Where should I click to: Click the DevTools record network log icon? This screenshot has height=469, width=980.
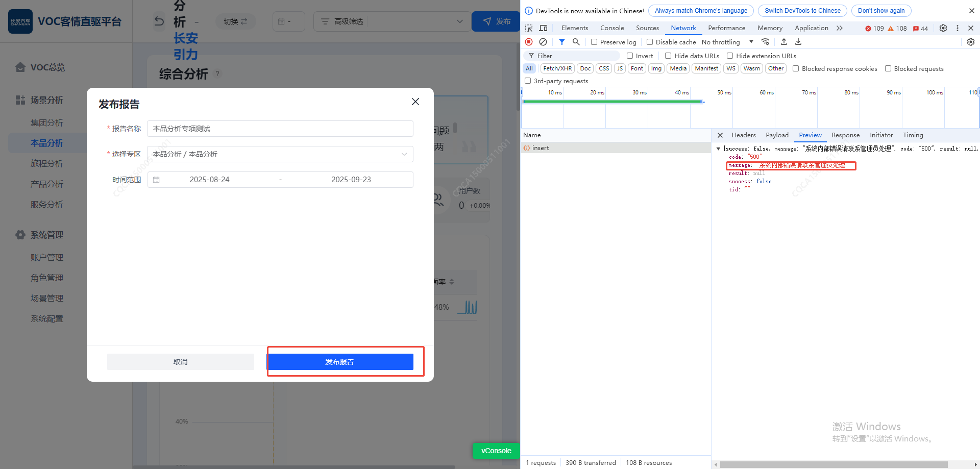(x=529, y=42)
